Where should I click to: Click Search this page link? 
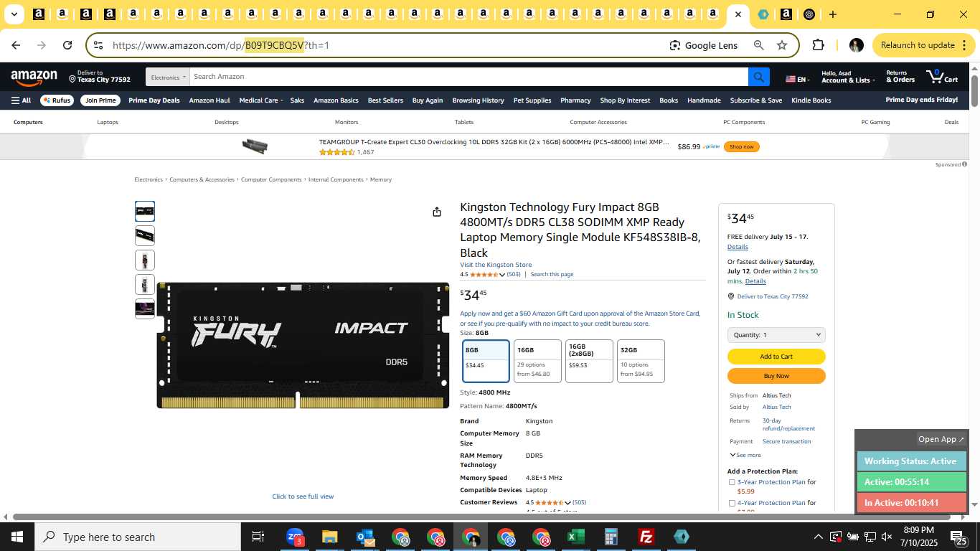(x=552, y=274)
